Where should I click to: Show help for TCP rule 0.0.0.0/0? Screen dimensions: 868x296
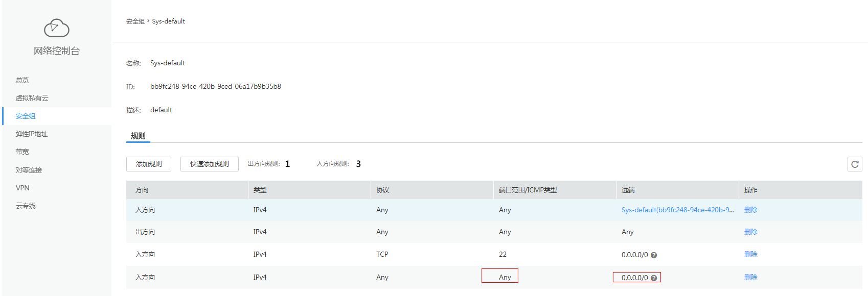(654, 255)
